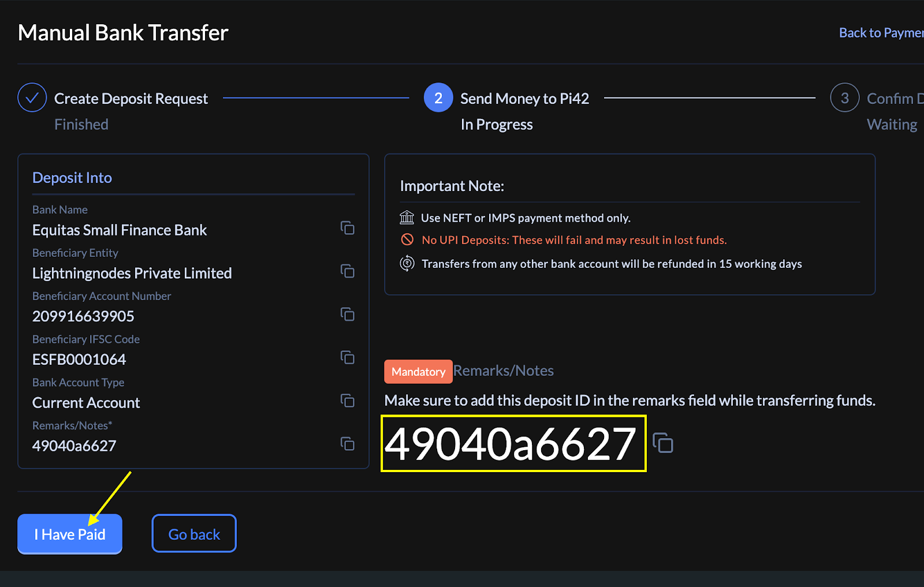Click the bank icon beside NEFT or IMPS note

pyautogui.click(x=407, y=218)
